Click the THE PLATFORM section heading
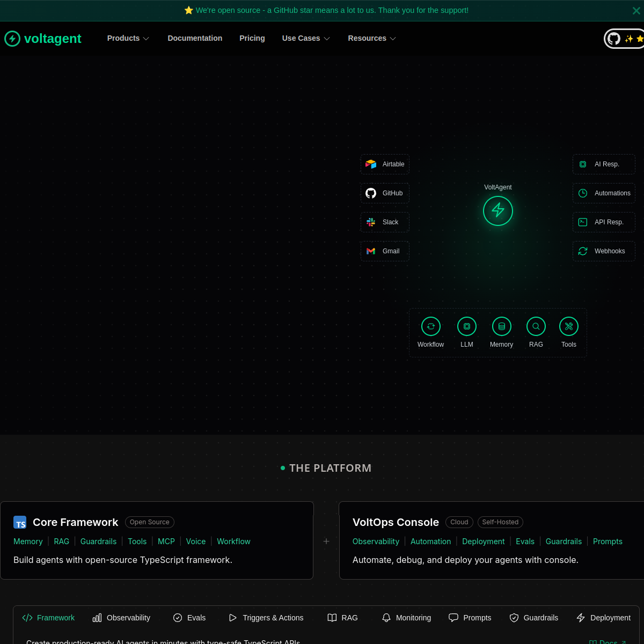Screen dimensions: 644x644 point(330,468)
